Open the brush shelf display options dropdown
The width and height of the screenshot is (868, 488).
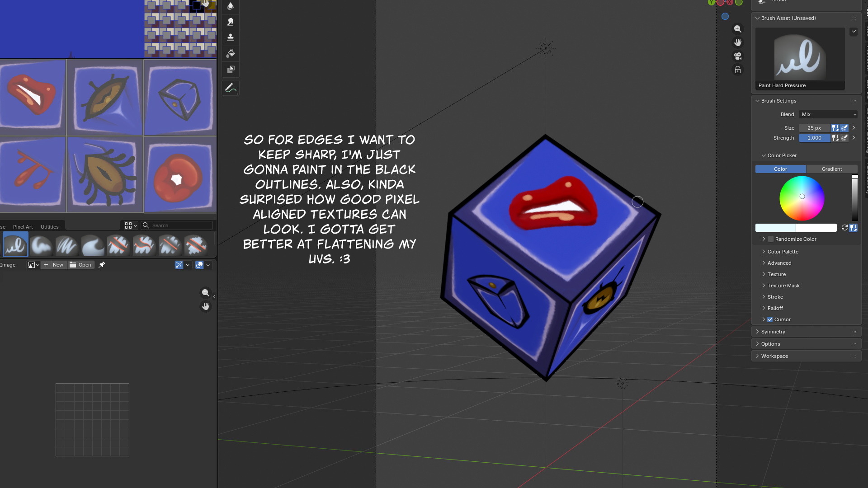131,225
